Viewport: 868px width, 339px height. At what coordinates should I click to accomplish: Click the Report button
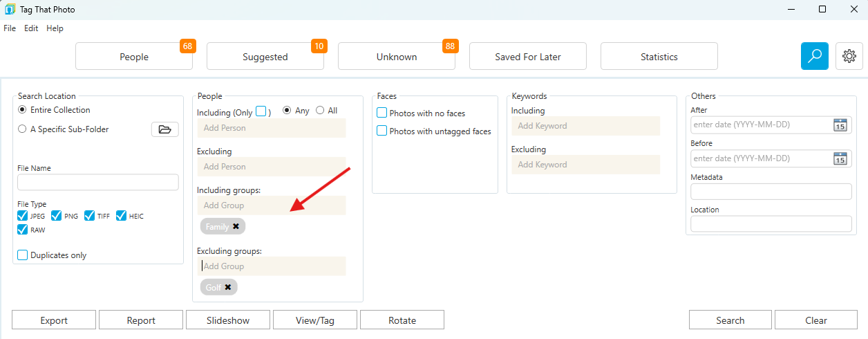coord(141,320)
